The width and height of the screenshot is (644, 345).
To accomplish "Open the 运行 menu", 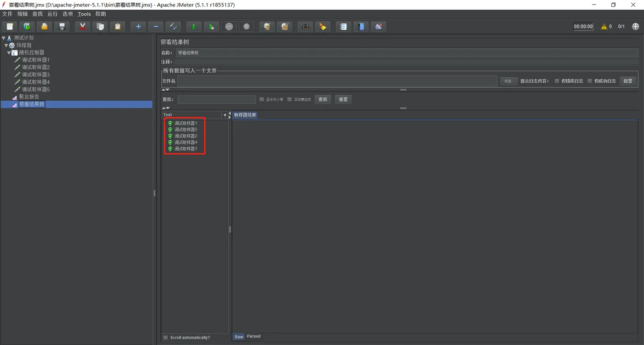I will pos(53,14).
